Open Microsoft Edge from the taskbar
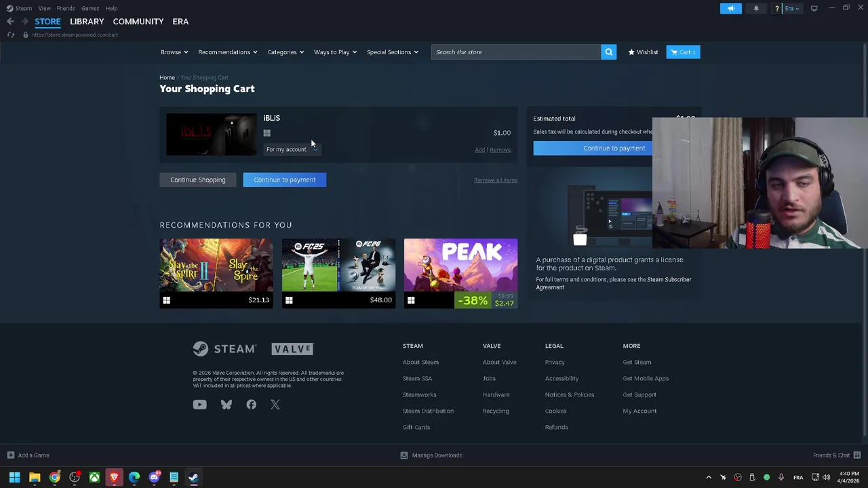The image size is (868, 488). [x=134, y=477]
